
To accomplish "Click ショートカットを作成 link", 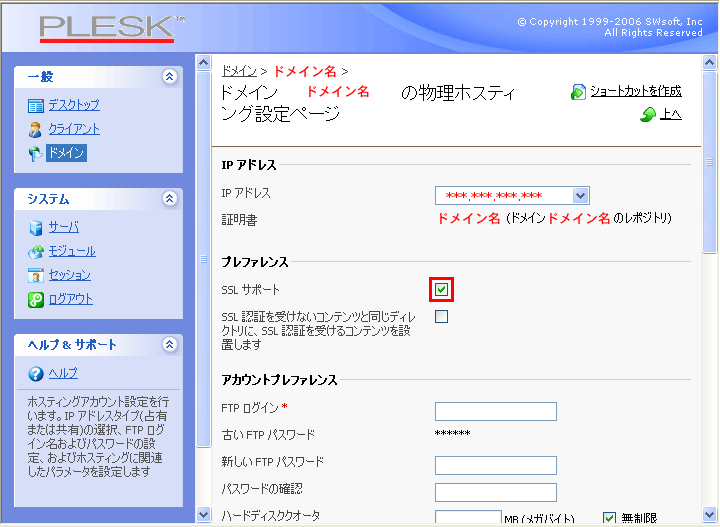I will pos(636,91).
